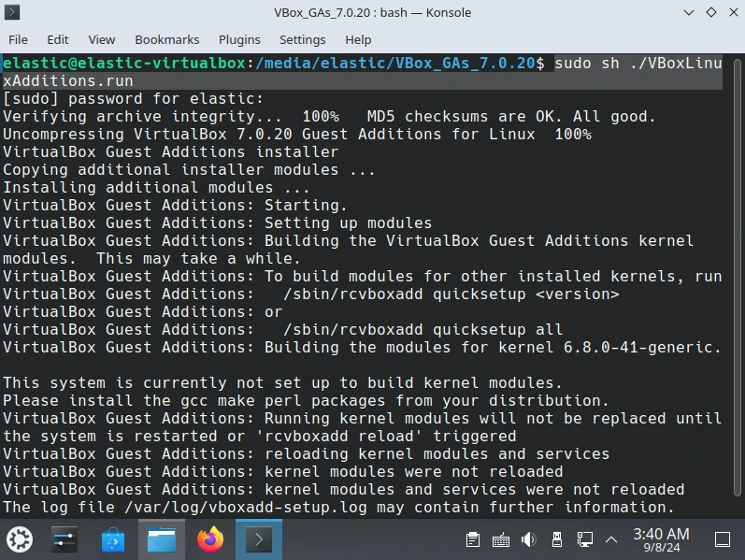Viewport: 745px width, 560px height.
Task: Open the View menu
Action: coord(101,39)
